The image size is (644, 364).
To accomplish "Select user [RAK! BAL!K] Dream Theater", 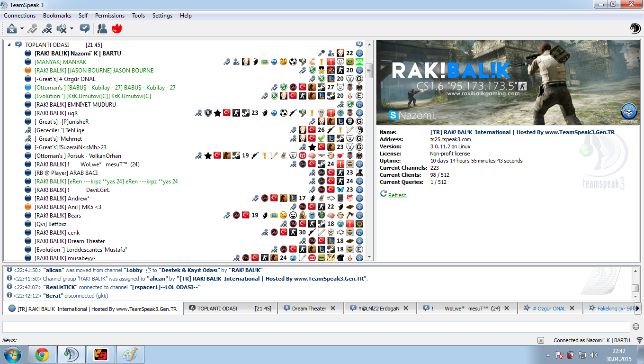I will (x=70, y=241).
